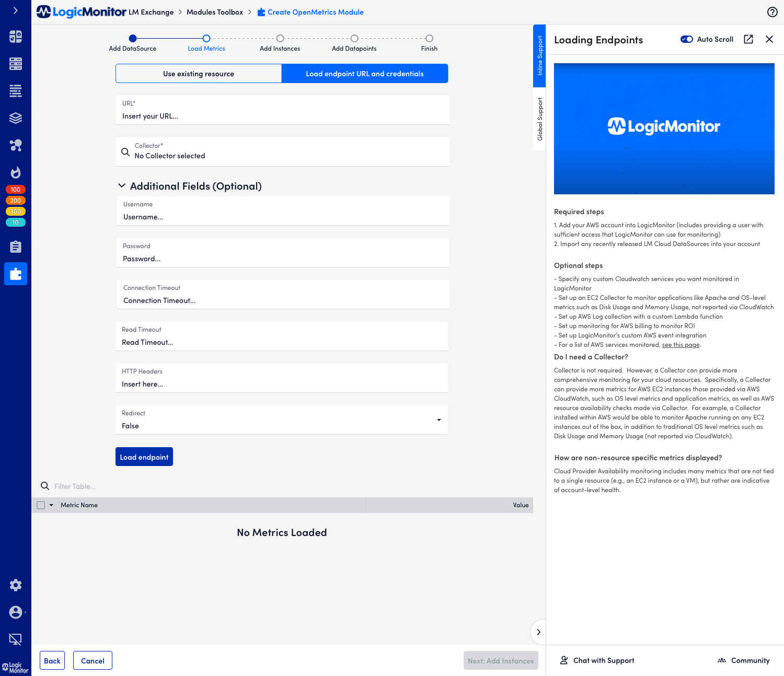The image size is (784, 676).
Task: Toggle the Auto Scroll switch
Action: click(687, 39)
